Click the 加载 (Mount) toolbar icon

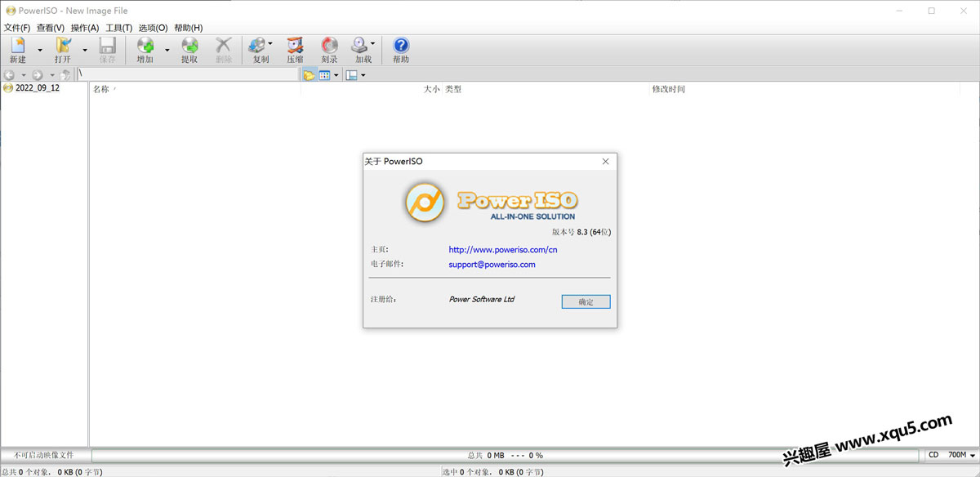360,50
